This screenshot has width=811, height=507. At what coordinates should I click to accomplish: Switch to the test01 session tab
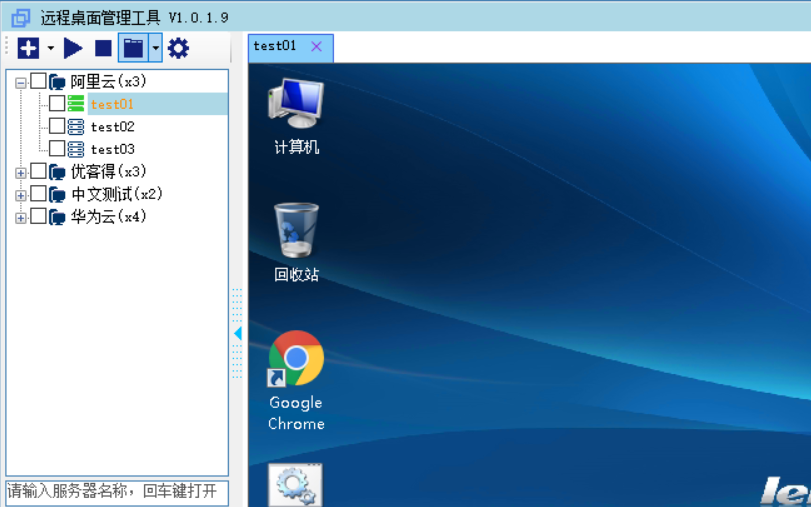(x=276, y=46)
